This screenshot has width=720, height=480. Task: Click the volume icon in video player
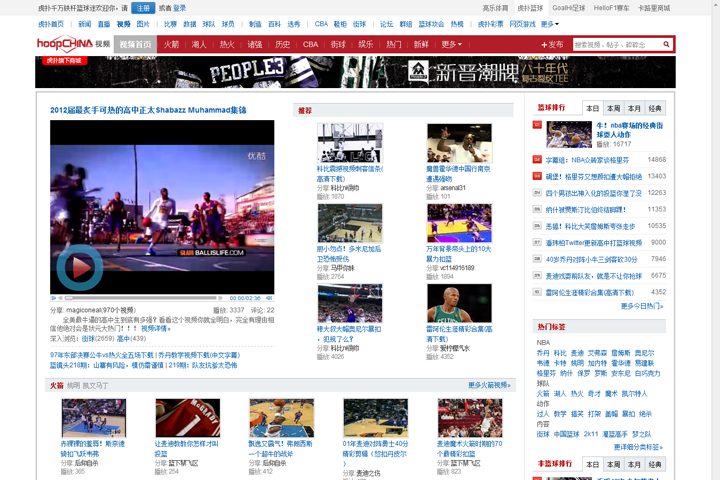(x=268, y=298)
